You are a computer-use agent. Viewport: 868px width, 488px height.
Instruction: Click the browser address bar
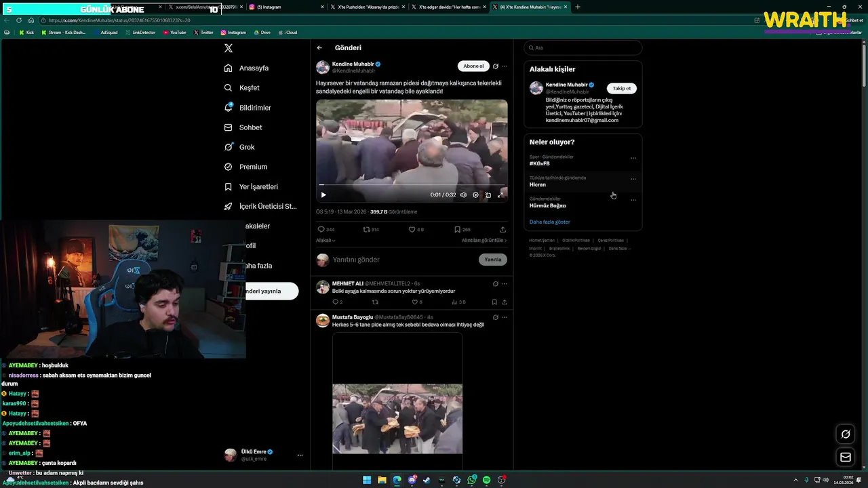coord(393,20)
